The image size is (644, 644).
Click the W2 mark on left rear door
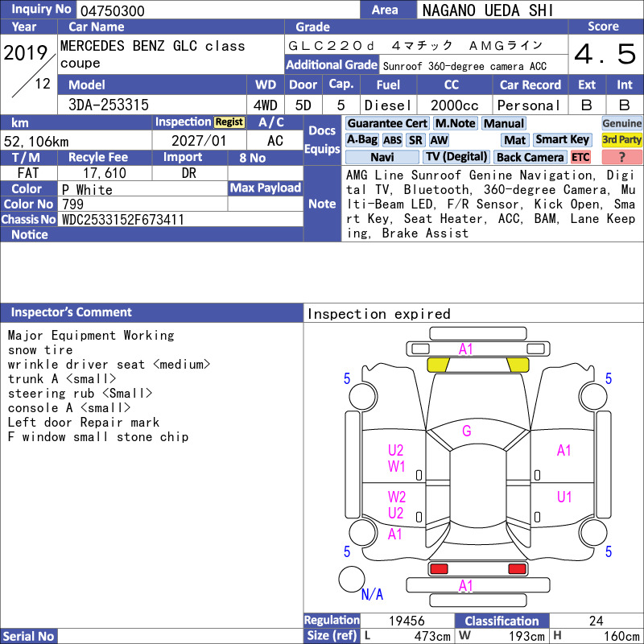pyautogui.click(x=397, y=497)
